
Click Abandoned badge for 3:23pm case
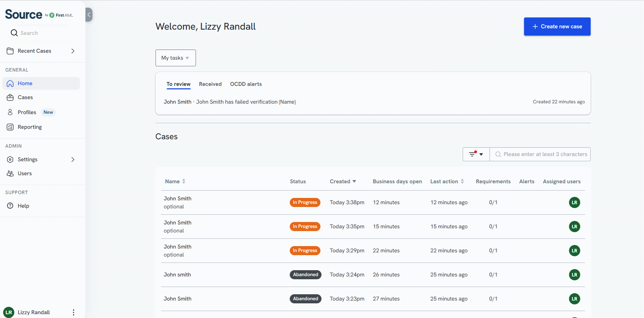[305, 299]
